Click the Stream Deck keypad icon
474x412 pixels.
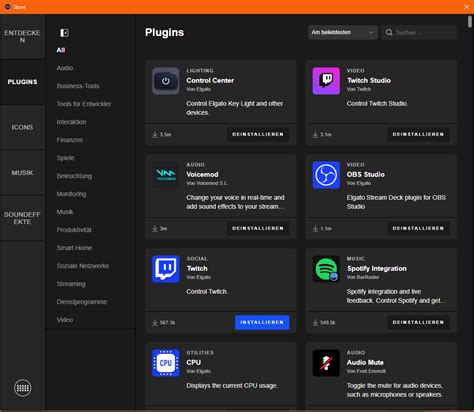point(23,388)
